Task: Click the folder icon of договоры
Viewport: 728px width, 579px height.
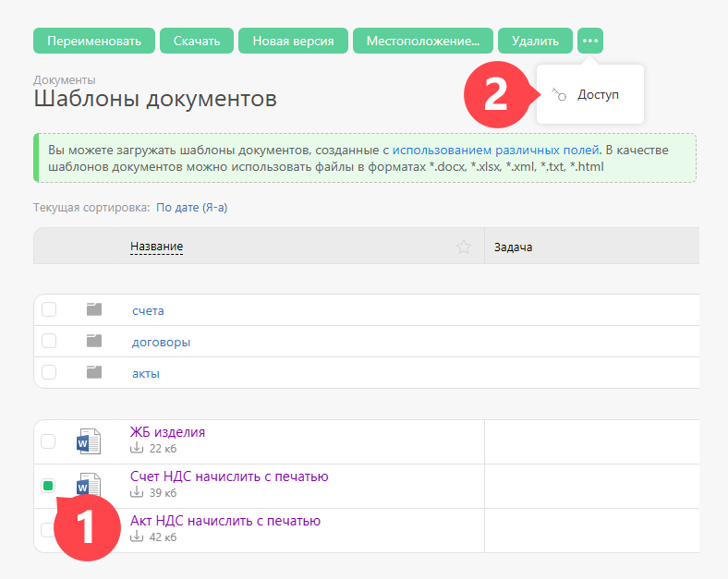Action: [94, 341]
